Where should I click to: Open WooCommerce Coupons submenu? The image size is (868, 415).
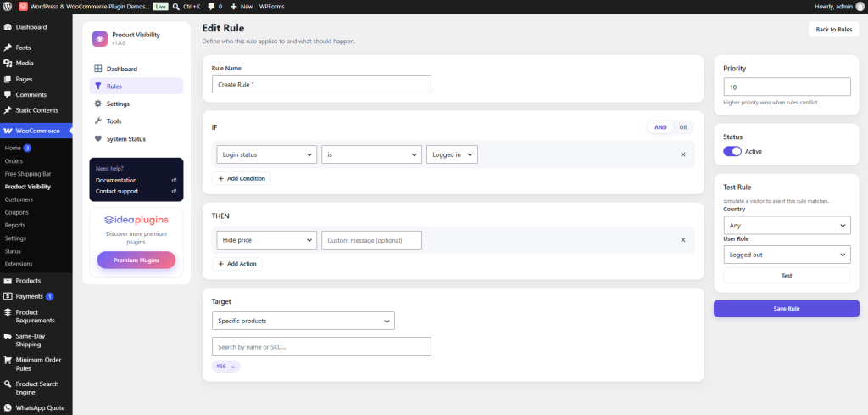(x=16, y=212)
